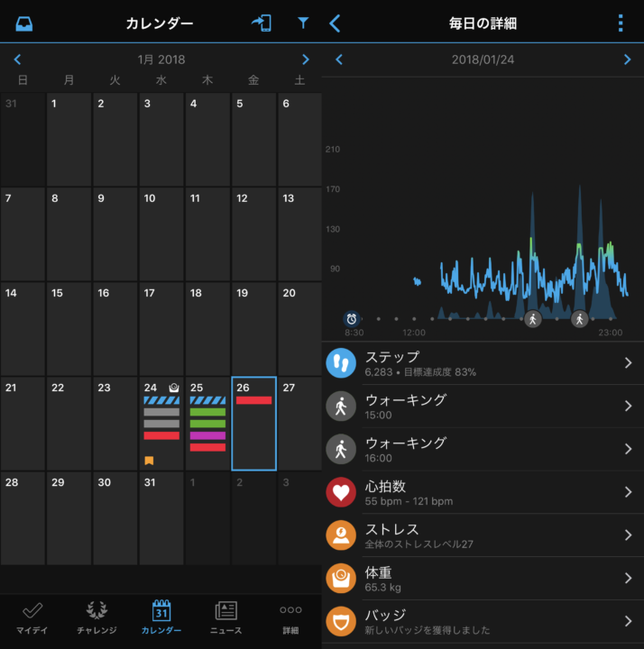Tap the 6,283 steps goal text
Image resolution: width=644 pixels, height=649 pixels.
pos(420,372)
